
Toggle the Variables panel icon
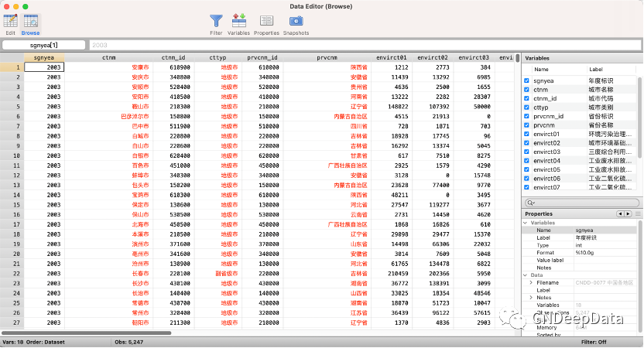coord(238,21)
